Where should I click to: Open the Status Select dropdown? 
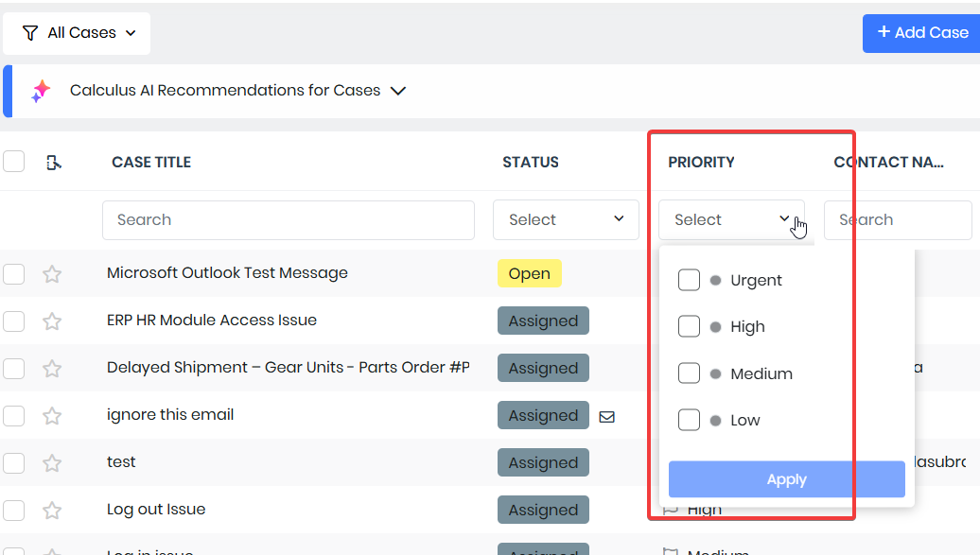[x=566, y=219]
